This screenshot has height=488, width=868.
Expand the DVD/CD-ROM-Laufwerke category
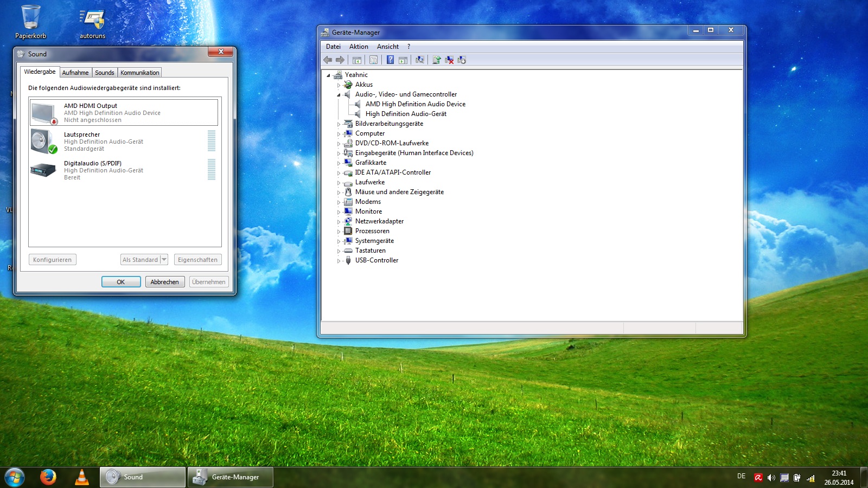339,144
